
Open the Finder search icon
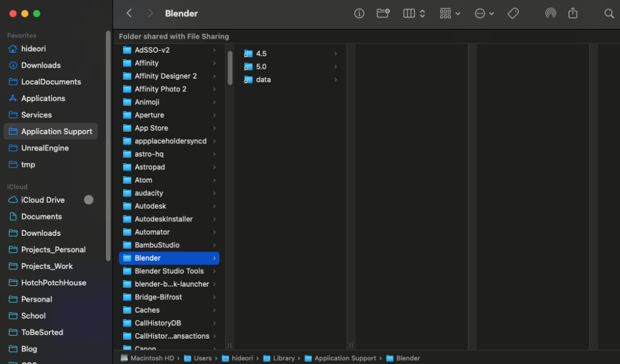(x=608, y=13)
